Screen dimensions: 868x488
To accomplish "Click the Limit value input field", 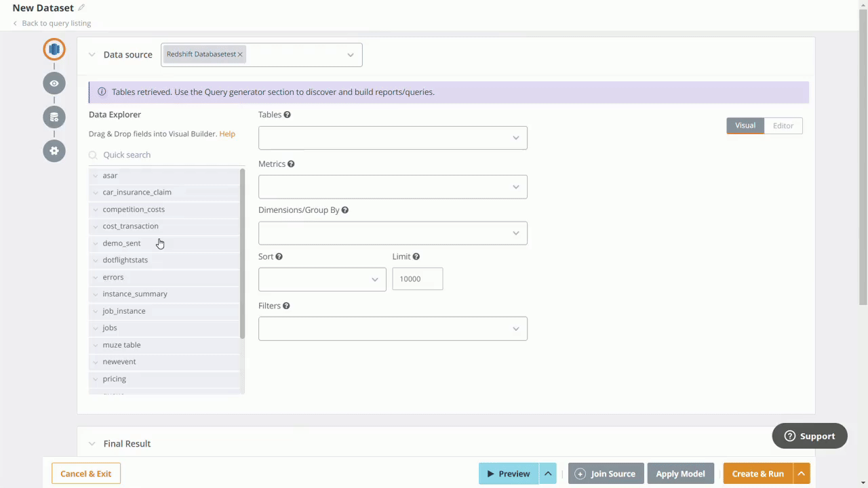I will [417, 279].
